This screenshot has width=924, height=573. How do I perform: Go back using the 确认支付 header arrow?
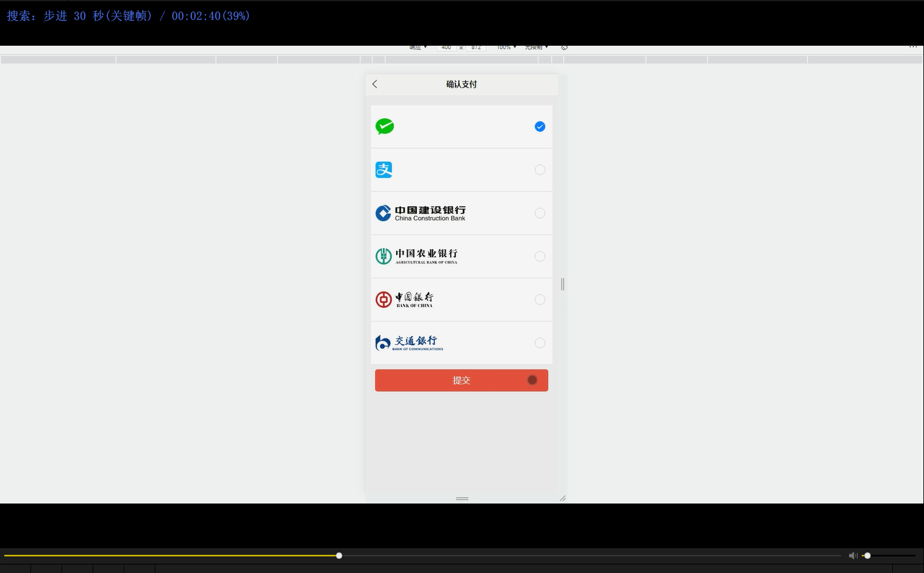point(374,84)
